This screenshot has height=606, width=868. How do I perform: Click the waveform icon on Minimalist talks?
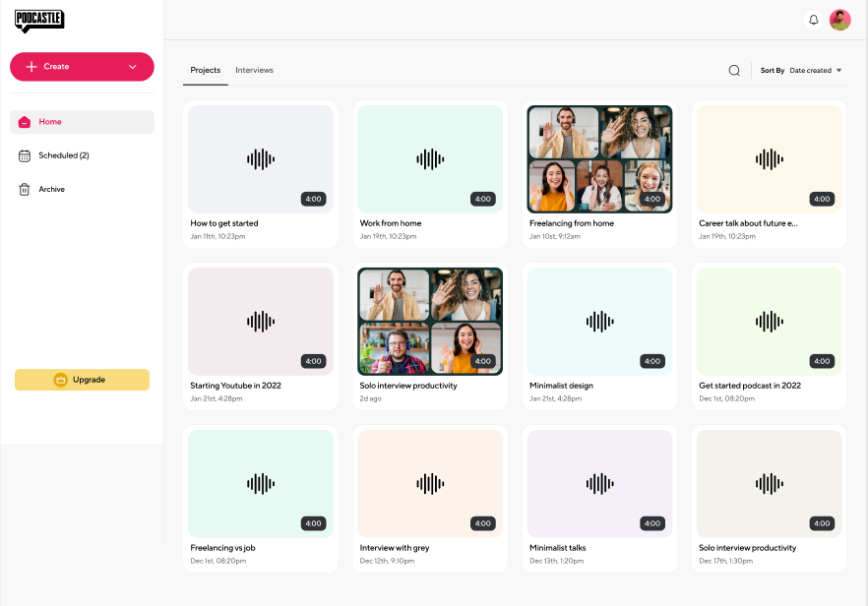[x=598, y=482]
